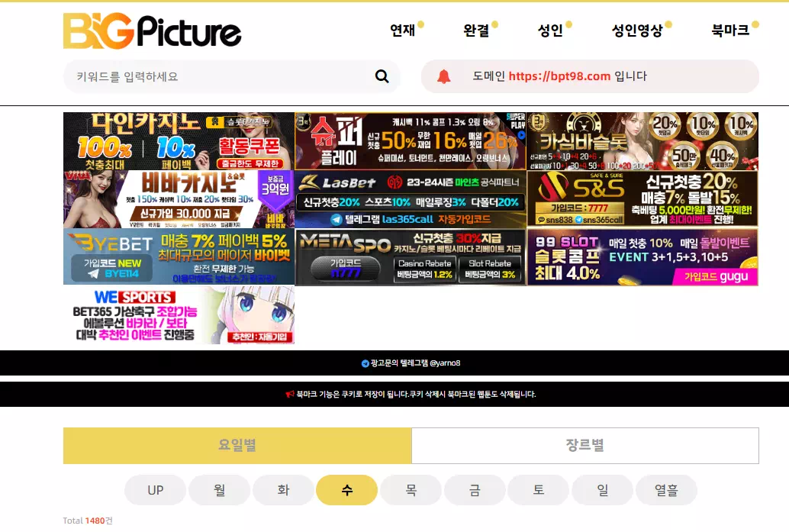Click the red notification bell icon
Viewport: 789px width, 532px height.
pos(444,76)
